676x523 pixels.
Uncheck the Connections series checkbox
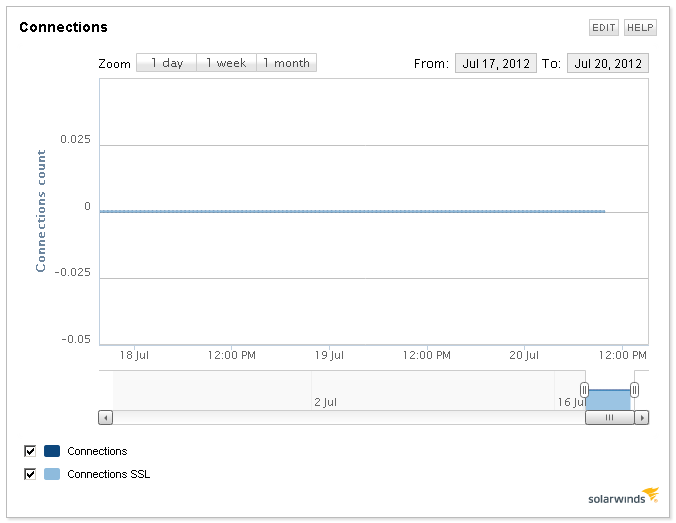(30, 451)
